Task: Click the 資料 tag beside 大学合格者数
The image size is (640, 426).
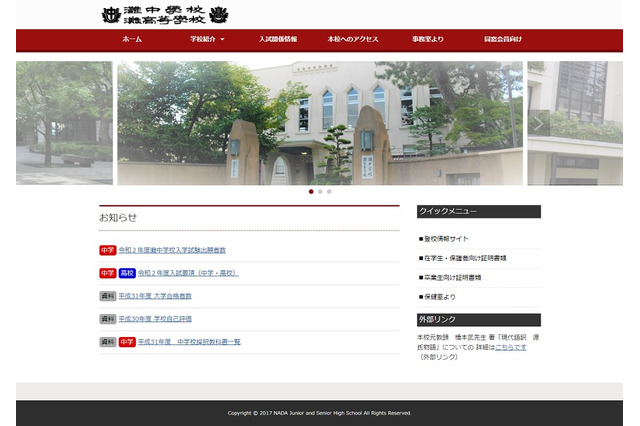Action: coord(108,296)
